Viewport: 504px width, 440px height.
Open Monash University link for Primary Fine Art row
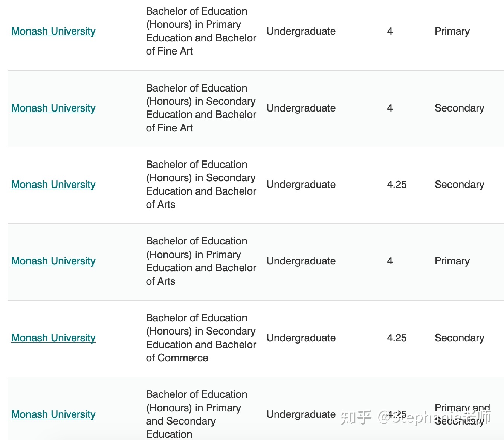pos(53,31)
